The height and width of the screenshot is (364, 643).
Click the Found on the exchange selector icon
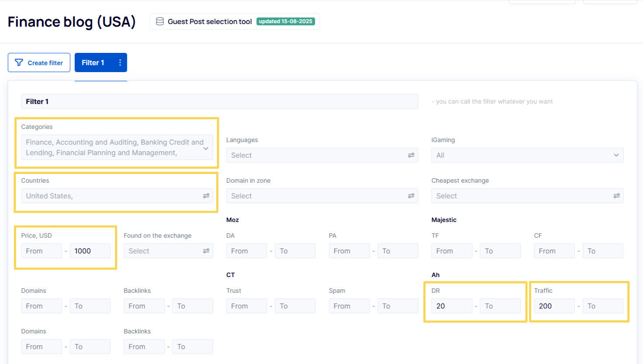tap(206, 251)
